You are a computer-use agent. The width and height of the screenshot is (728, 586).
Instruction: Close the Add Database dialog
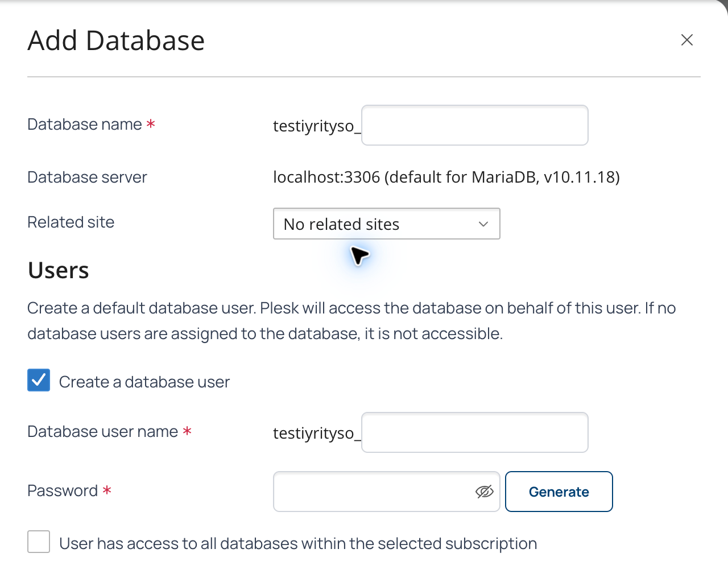[x=687, y=40]
